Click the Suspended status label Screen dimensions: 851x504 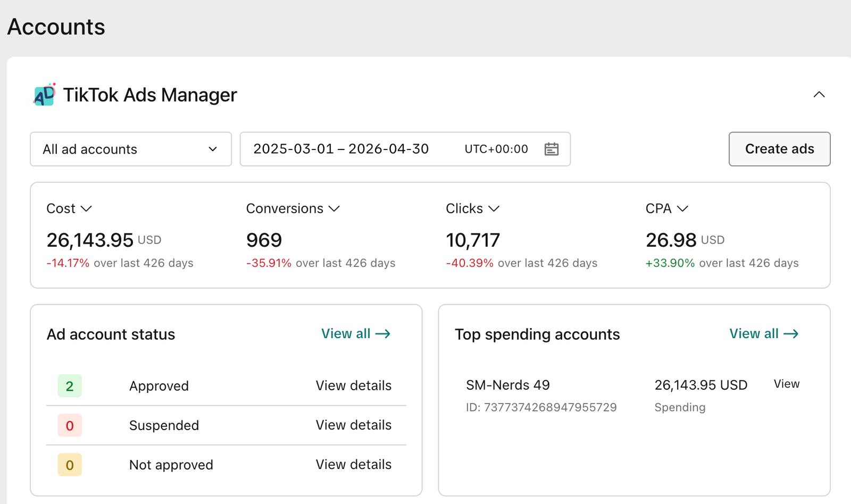click(x=164, y=425)
